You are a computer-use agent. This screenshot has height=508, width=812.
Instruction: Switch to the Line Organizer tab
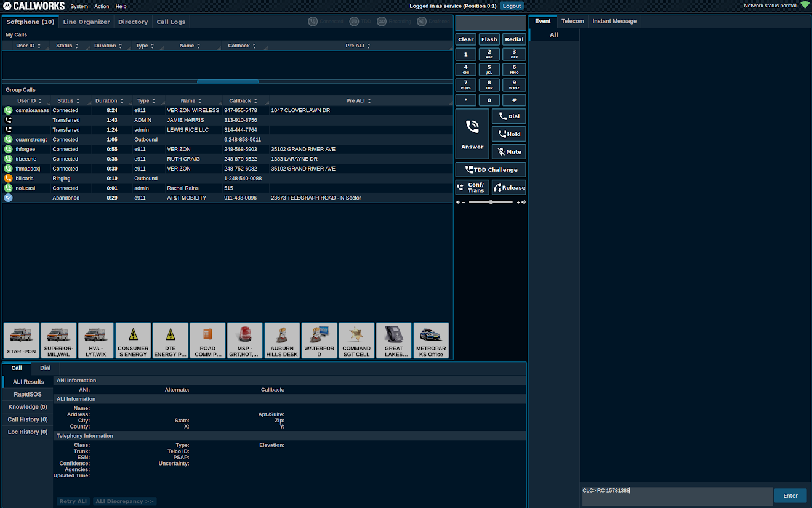pos(87,22)
